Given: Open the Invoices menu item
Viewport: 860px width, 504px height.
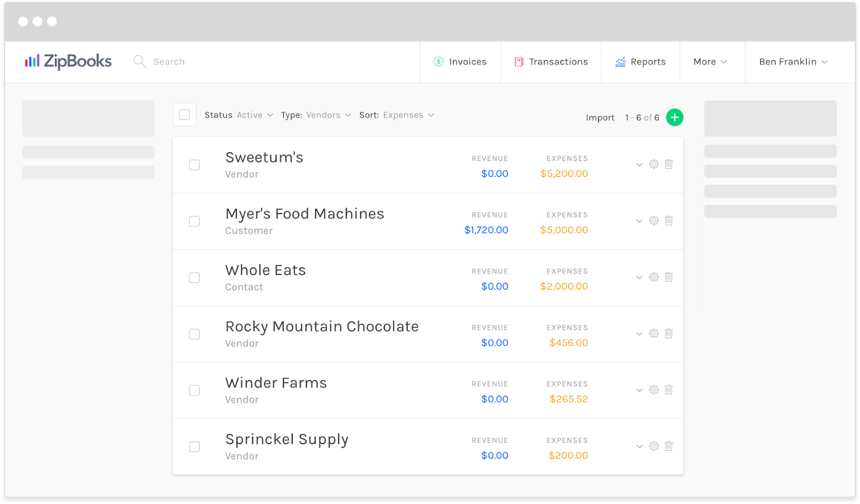Looking at the screenshot, I should 460,62.
